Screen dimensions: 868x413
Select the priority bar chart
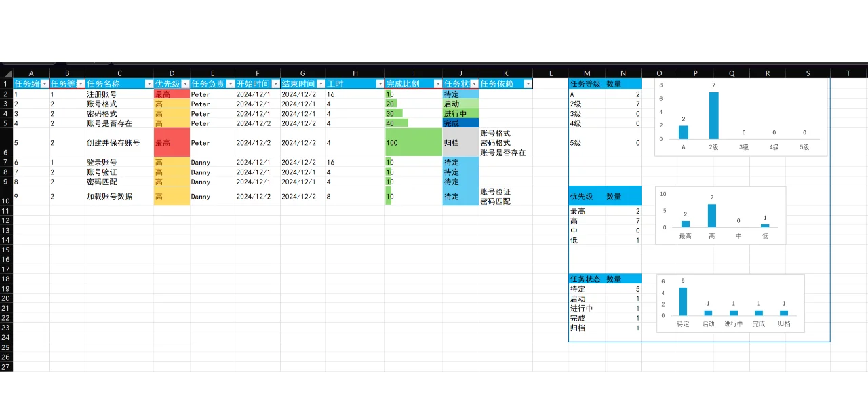pyautogui.click(x=721, y=216)
